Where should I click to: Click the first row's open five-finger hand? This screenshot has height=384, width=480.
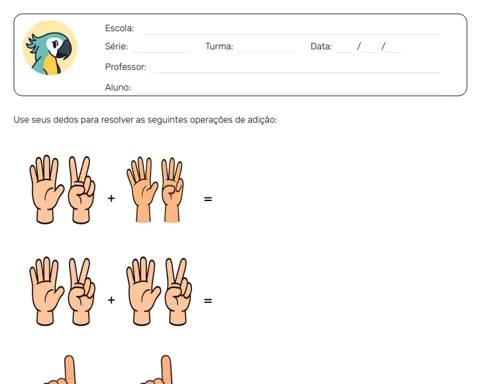[46, 189]
